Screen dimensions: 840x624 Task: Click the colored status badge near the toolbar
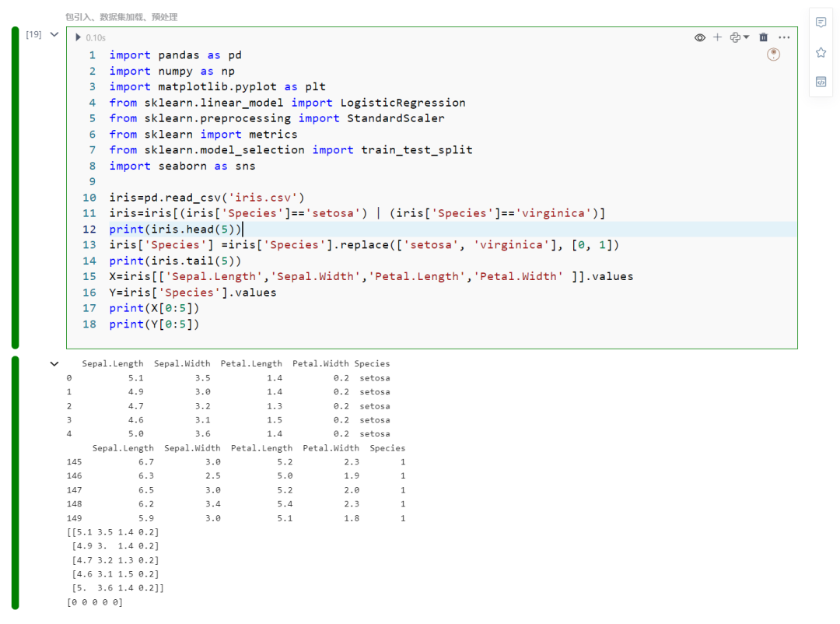772,54
